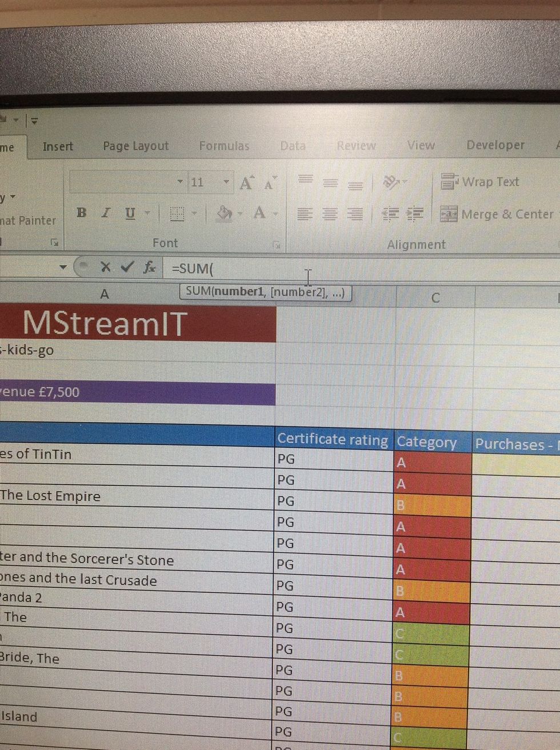Click the Bold formatting icon
Viewport: 560px width, 750px height.
coord(82,213)
